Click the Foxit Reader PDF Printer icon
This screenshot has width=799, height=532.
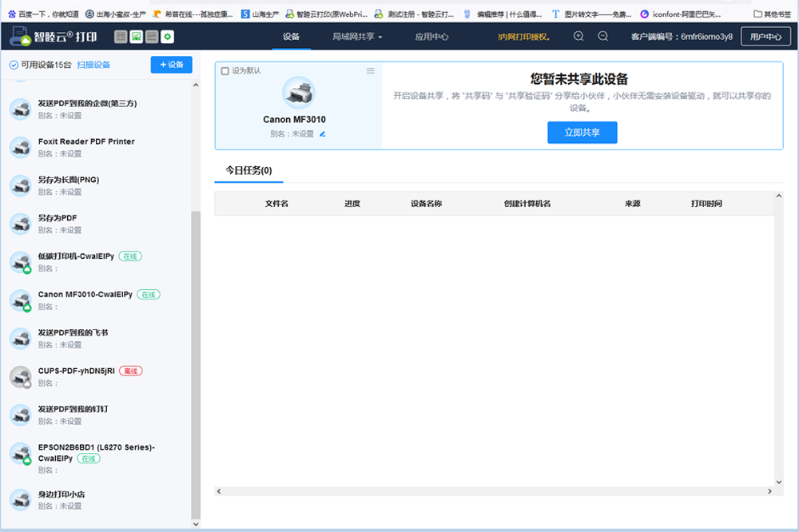click(20, 147)
